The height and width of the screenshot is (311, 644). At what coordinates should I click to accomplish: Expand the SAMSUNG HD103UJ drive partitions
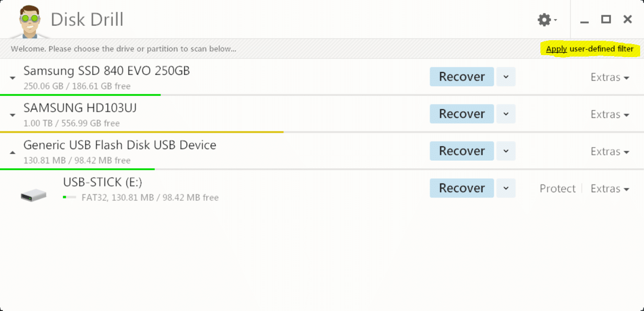(x=13, y=115)
